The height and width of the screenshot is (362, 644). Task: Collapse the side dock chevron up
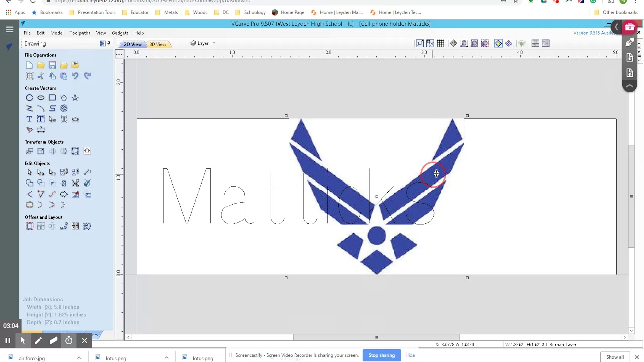(x=630, y=86)
